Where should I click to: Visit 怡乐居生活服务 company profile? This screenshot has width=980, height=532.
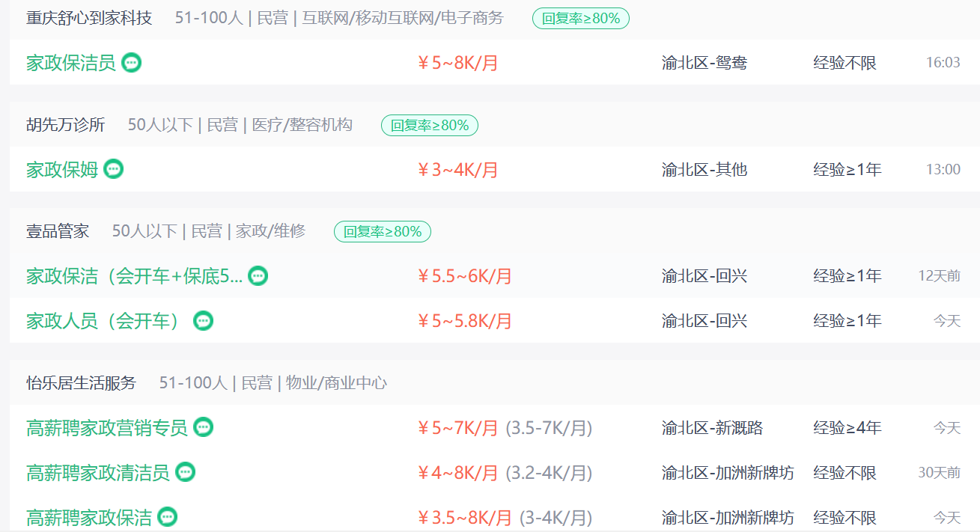click(82, 383)
